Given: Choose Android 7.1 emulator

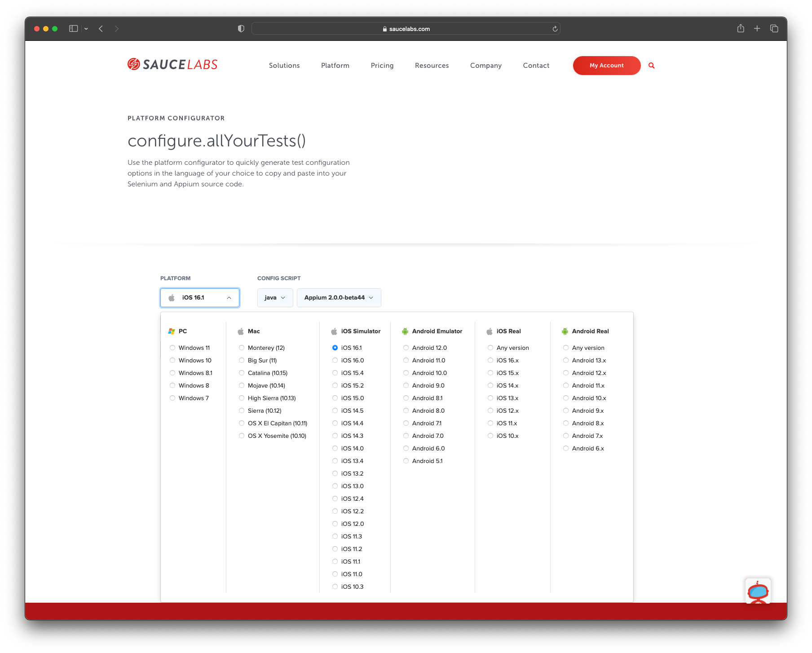Looking at the screenshot, I should coord(423,424).
